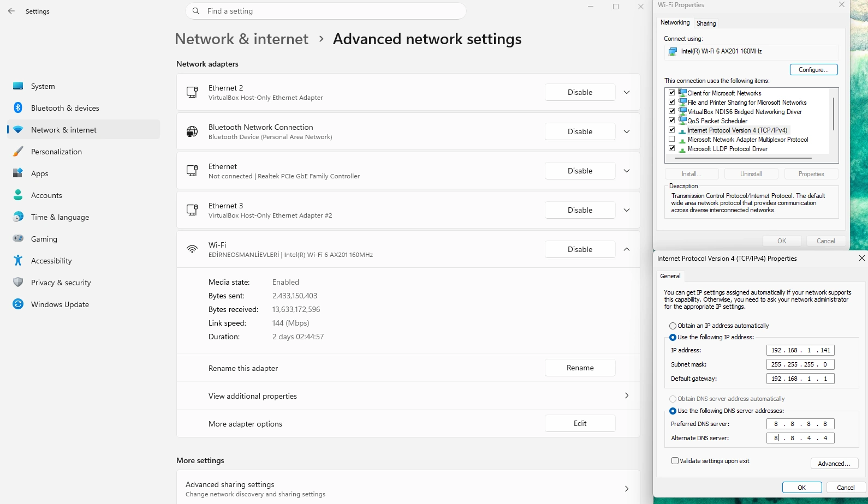
Task: Click the Privacy & security shield icon
Action: [18, 283]
